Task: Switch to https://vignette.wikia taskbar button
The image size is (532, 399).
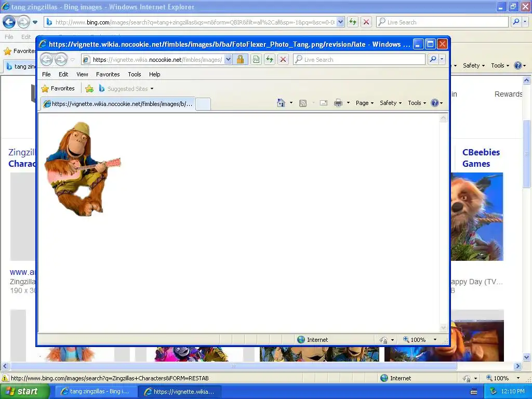Action: pos(180,392)
